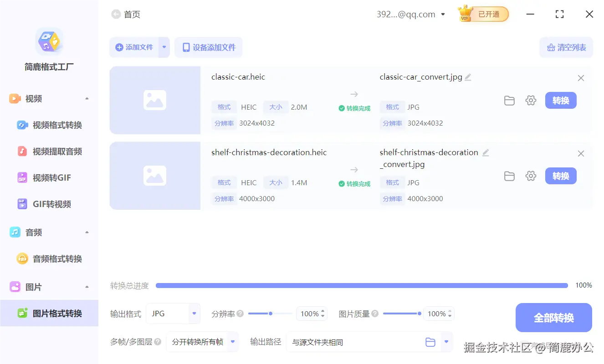Image resolution: width=604 pixels, height=364 pixels.
Task: Click the 音频 category icon
Action: point(15,232)
